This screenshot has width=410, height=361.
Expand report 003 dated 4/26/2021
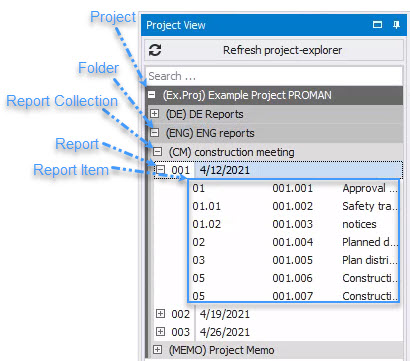[161, 332]
